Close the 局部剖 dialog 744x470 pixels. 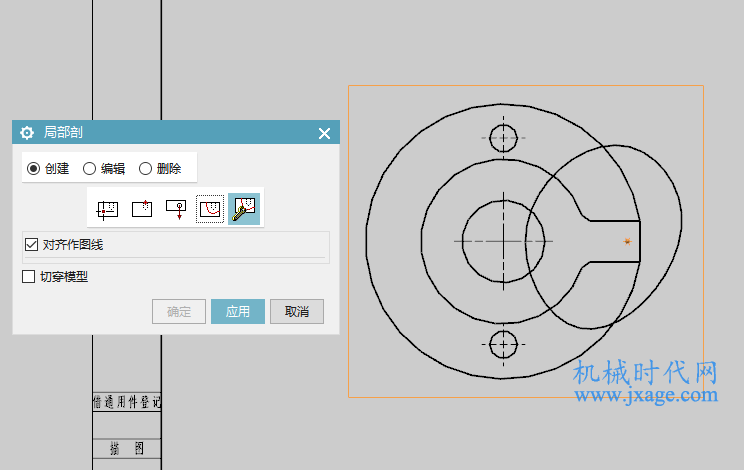pos(325,133)
